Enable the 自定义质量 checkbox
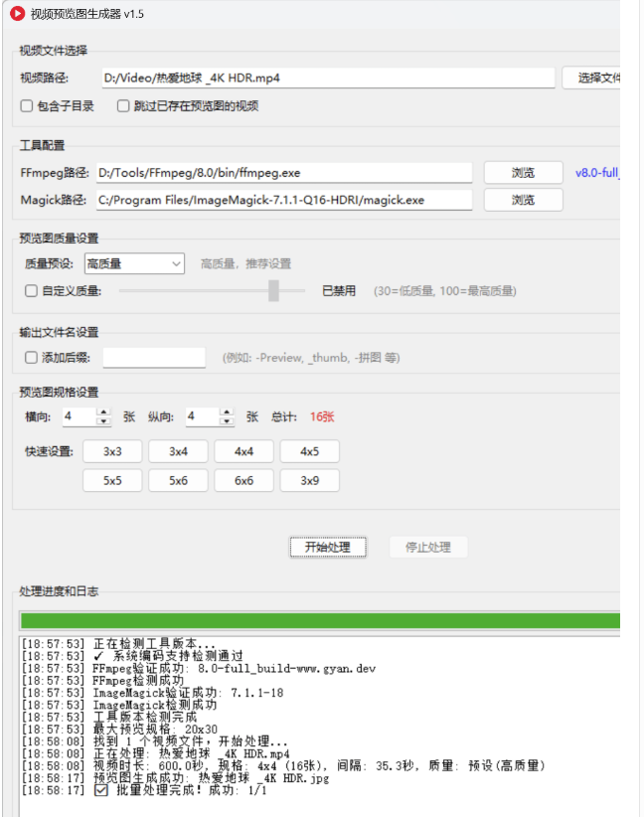This screenshot has height=817, width=644. point(31,291)
